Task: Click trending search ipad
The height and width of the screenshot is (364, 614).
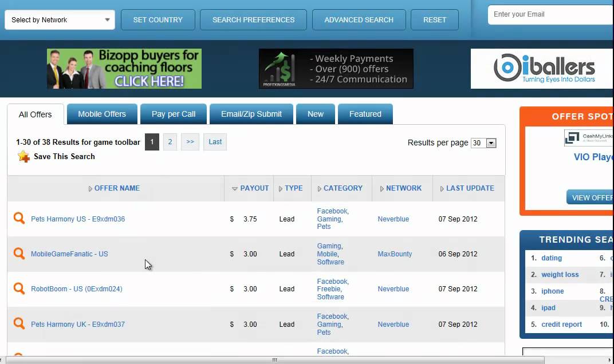Action: tap(548, 308)
